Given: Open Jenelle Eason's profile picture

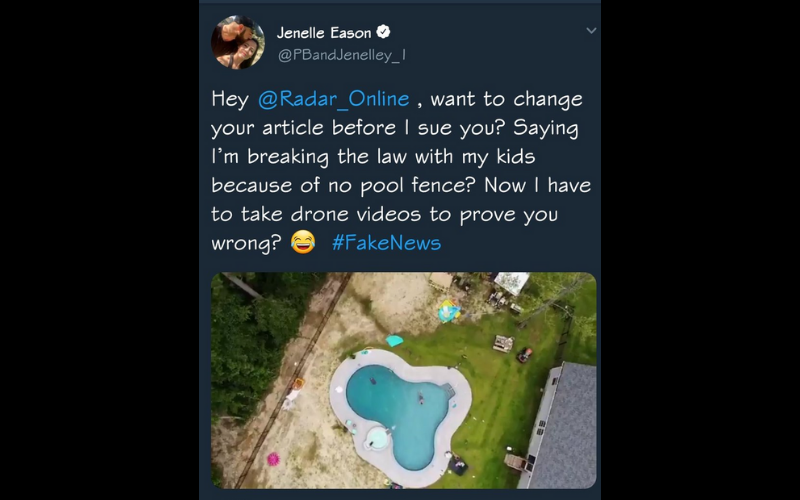Looking at the screenshot, I should coord(238,42).
